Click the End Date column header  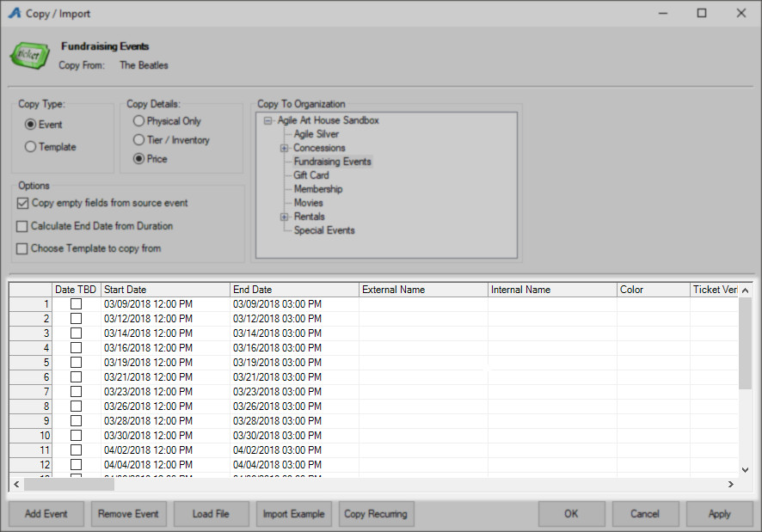[x=294, y=290]
